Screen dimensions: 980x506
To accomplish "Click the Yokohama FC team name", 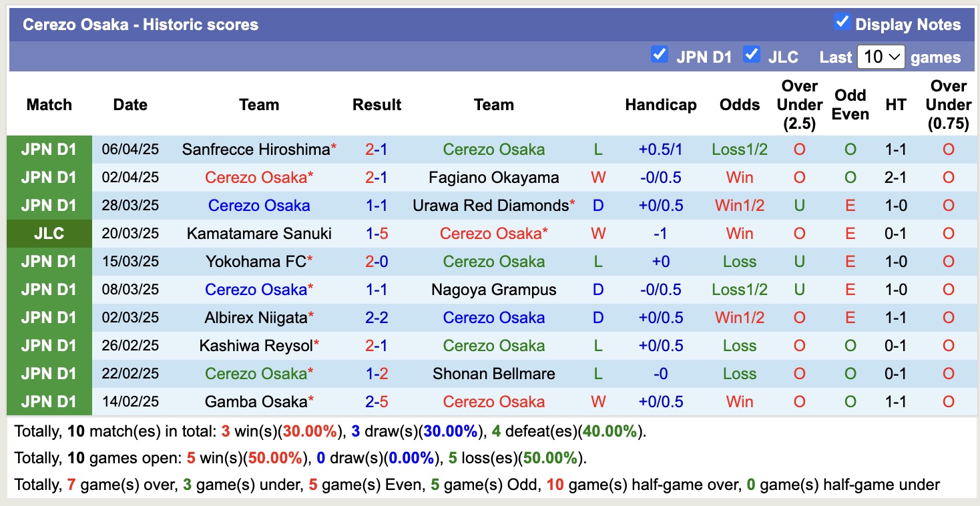I will click(x=254, y=261).
